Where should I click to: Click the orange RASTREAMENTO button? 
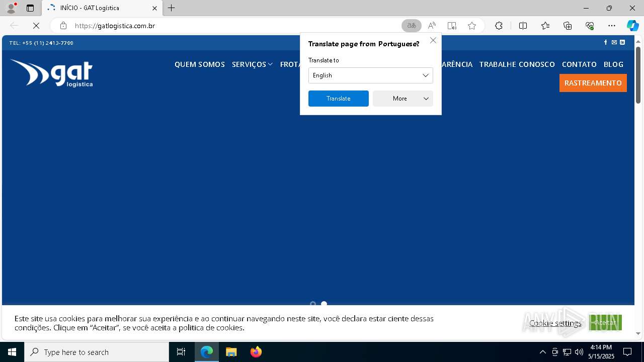tap(593, 83)
